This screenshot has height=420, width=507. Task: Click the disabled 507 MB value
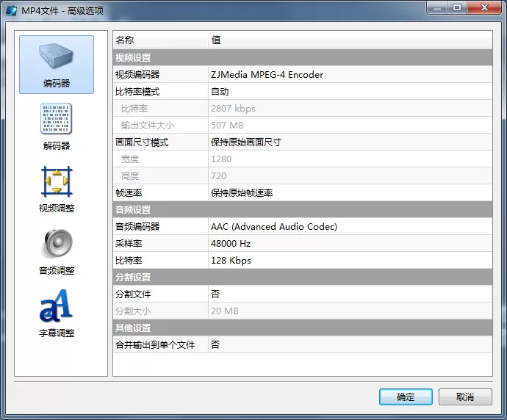227,126
